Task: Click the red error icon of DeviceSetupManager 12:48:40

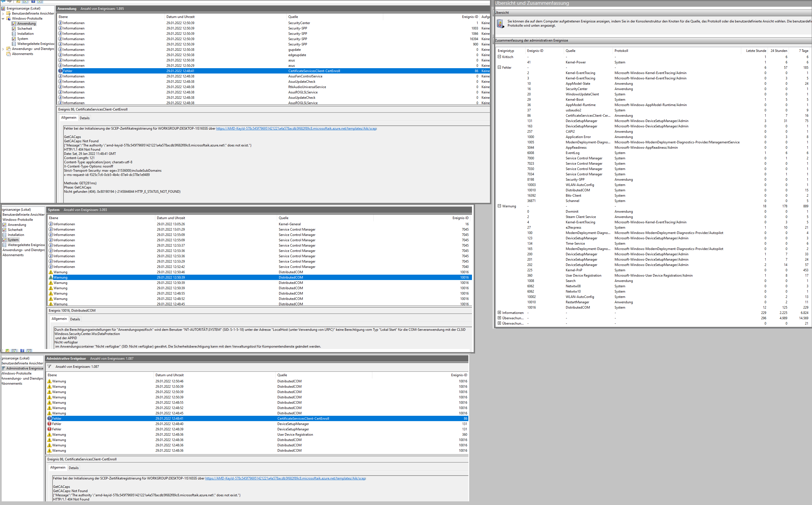Action: tap(49, 424)
